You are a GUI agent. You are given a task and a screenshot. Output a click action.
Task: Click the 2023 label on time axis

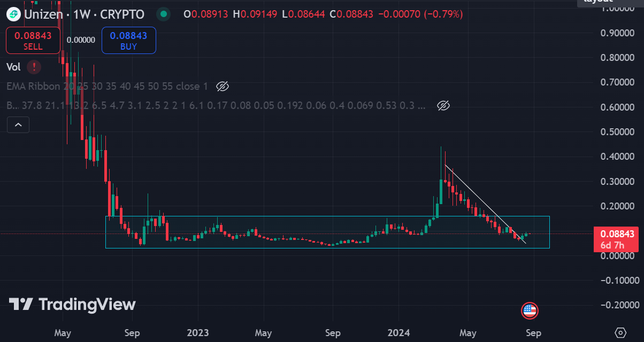[x=197, y=333]
